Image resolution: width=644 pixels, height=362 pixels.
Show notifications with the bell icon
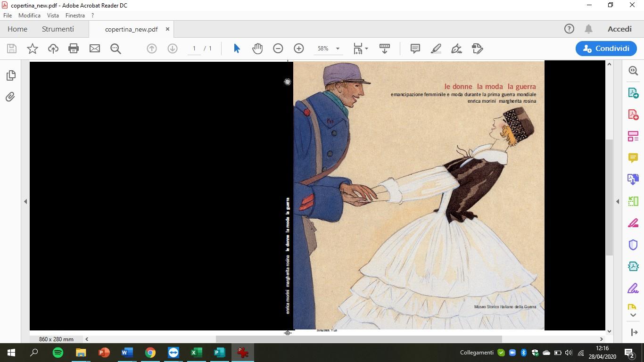(x=588, y=29)
